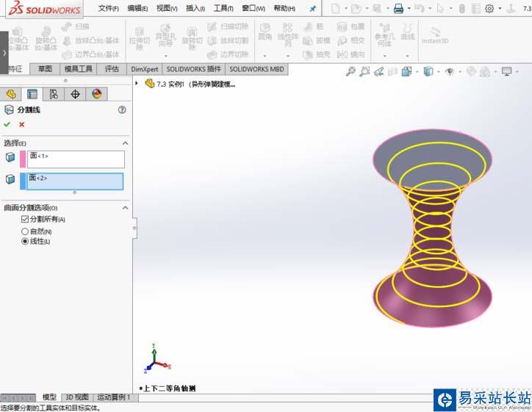
Task: Open the DimXpertManager crosshair tab
Action: (75, 94)
